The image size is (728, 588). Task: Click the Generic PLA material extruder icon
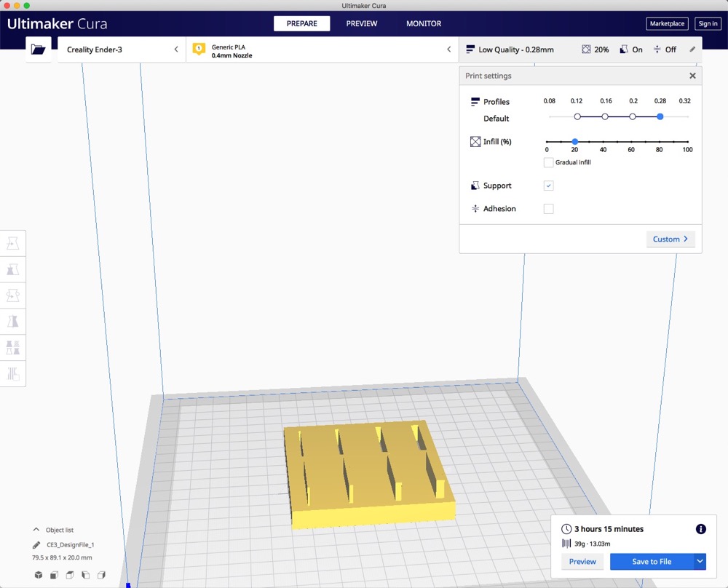click(199, 49)
